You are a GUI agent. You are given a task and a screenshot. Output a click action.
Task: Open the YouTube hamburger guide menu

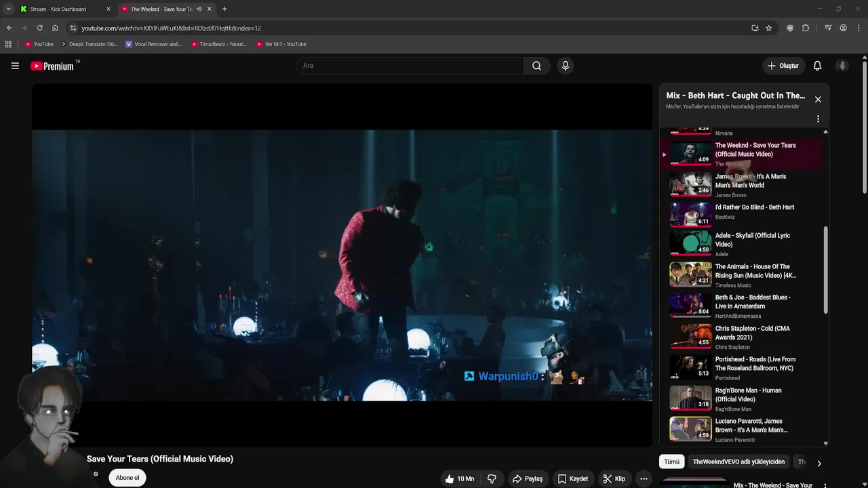[x=15, y=66]
